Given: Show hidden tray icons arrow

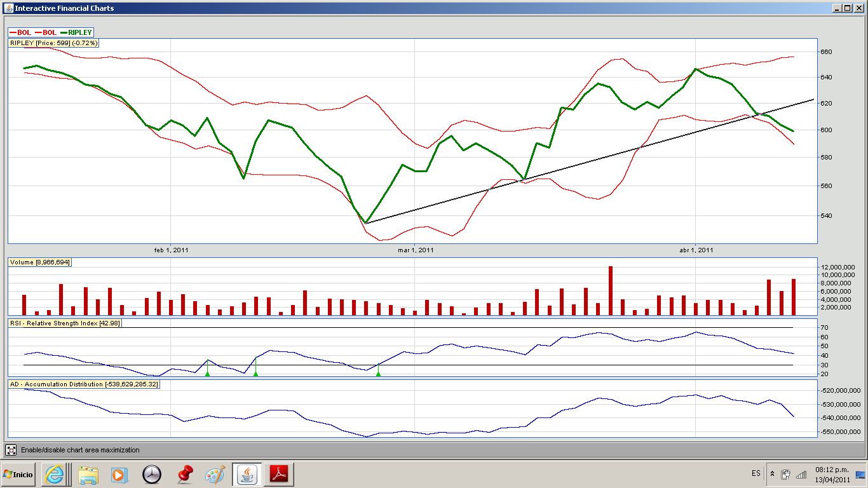Looking at the screenshot, I should pos(772,474).
